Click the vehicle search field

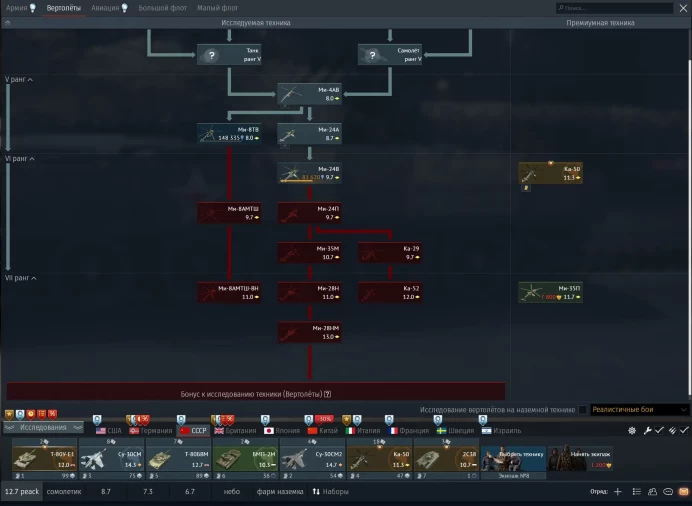[614, 8]
